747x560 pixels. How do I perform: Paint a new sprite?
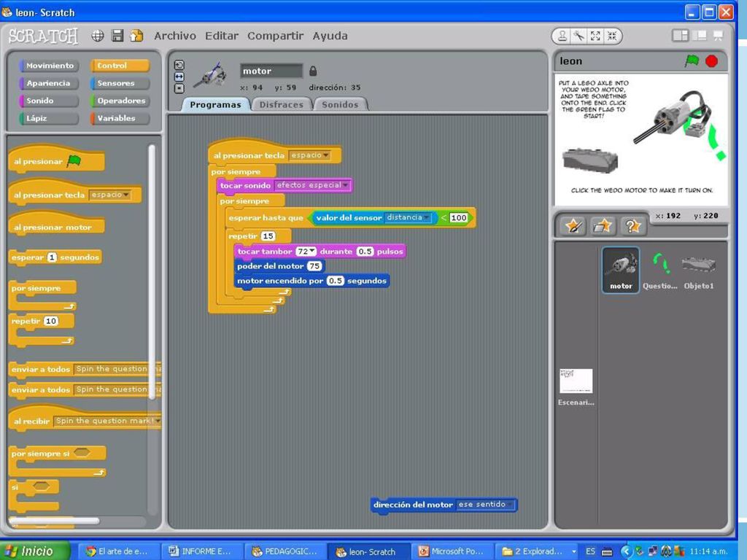573,226
